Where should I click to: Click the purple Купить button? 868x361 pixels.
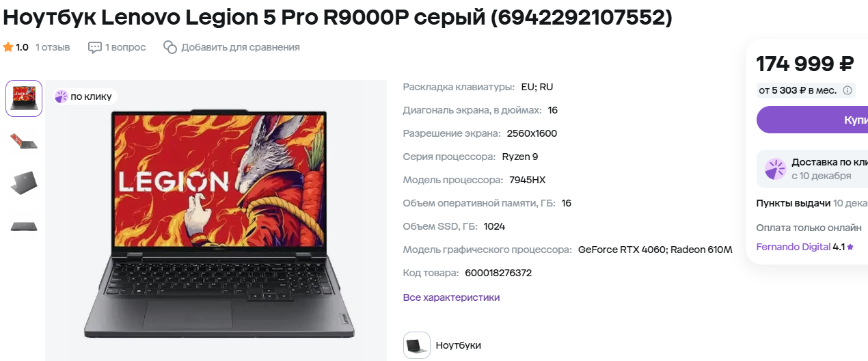pos(812,120)
